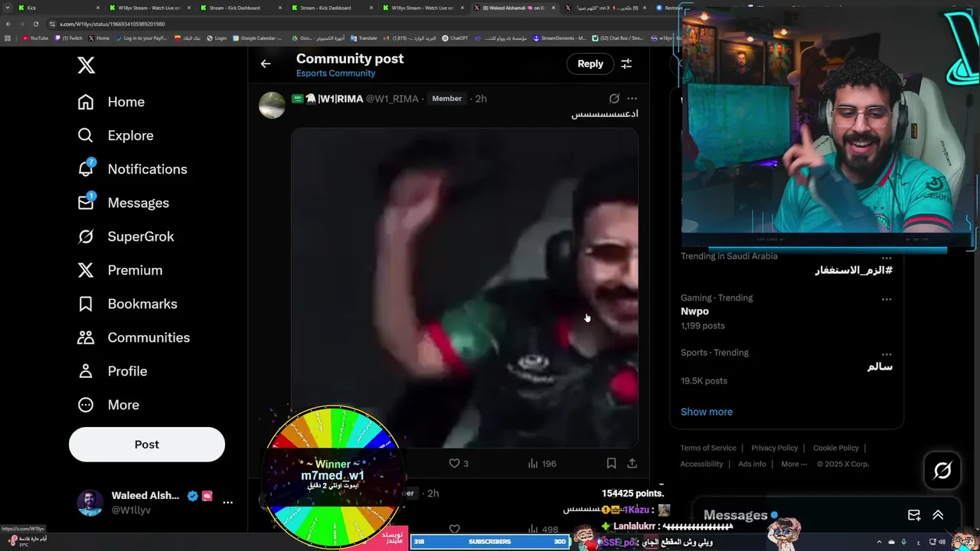Open view stats with 498 on second post
980x551 pixels.
coord(543,529)
